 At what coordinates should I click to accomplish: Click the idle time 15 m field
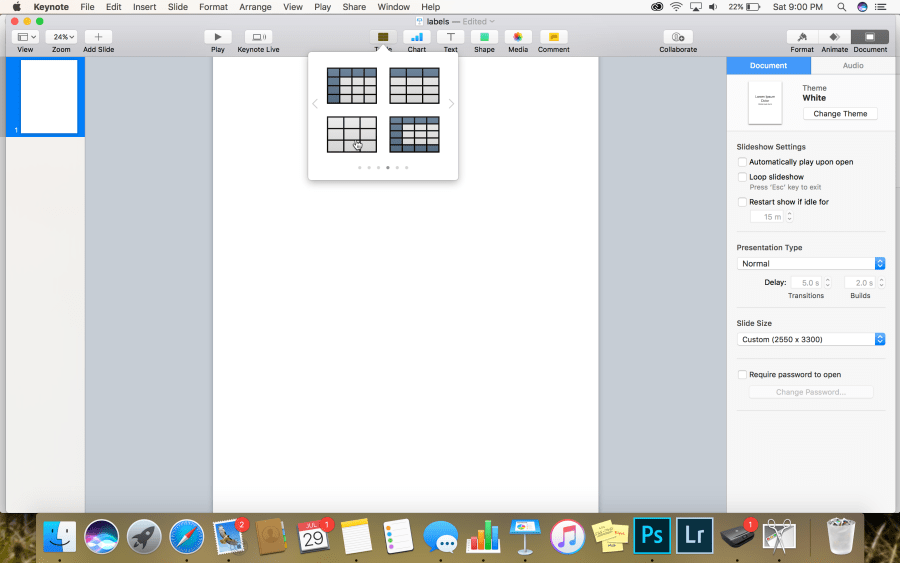point(767,217)
